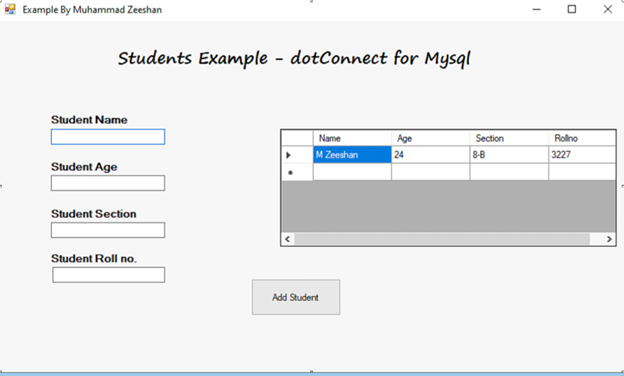
Task: Select the cell with age 24
Action: point(431,155)
